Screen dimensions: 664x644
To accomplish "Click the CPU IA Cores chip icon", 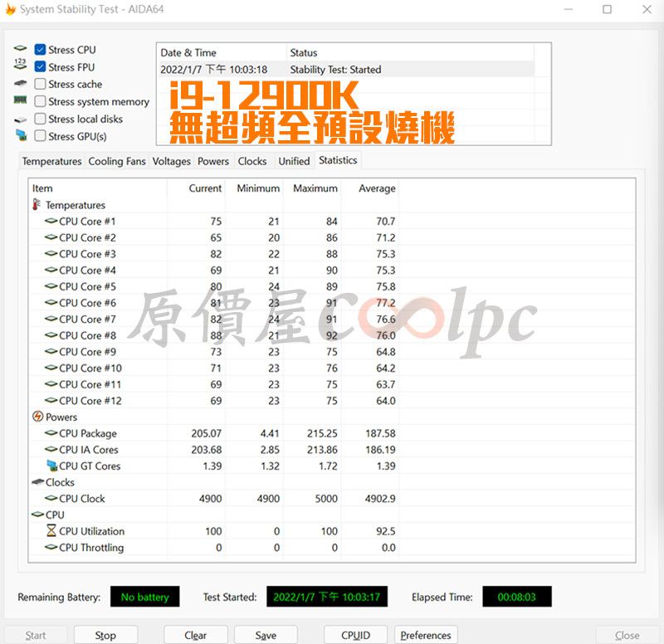I will pyautogui.click(x=51, y=449).
